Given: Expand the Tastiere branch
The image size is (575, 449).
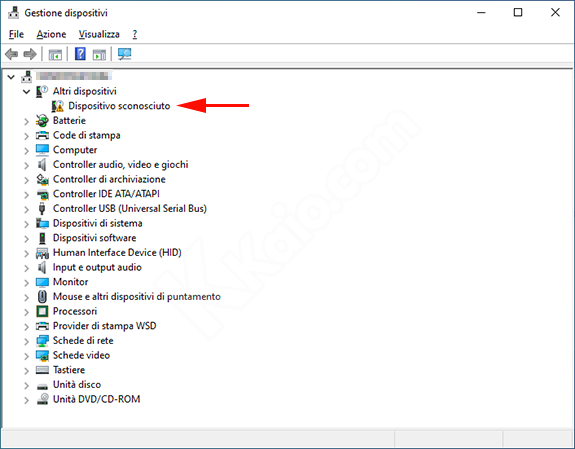Looking at the screenshot, I should tap(26, 370).
